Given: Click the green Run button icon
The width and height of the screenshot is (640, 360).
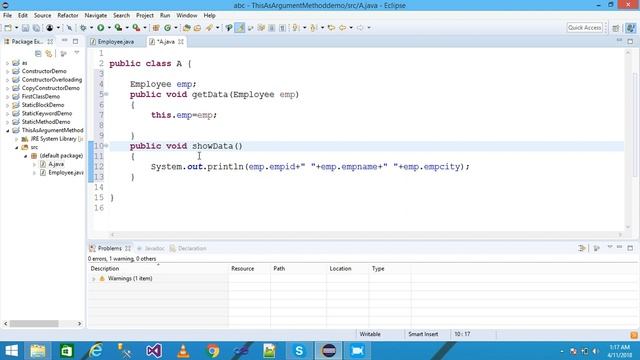Looking at the screenshot, I should click(x=100, y=28).
